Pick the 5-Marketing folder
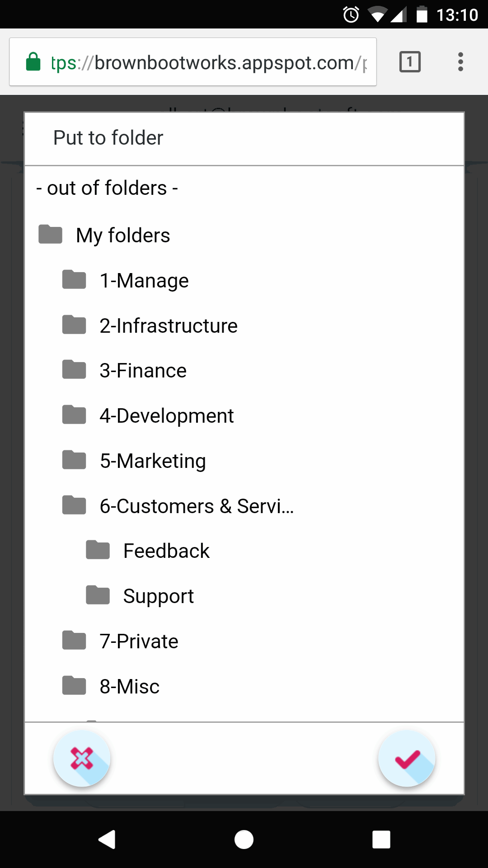488x868 pixels. (153, 460)
